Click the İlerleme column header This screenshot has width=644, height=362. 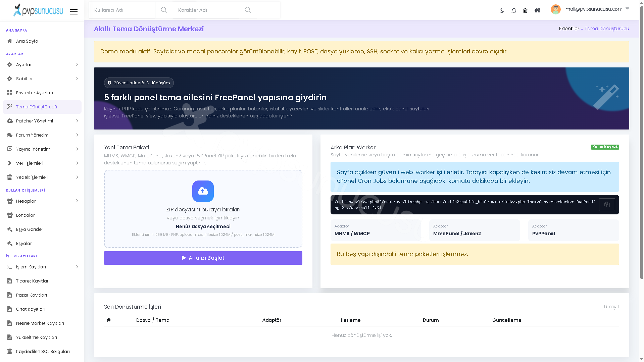(x=351, y=320)
